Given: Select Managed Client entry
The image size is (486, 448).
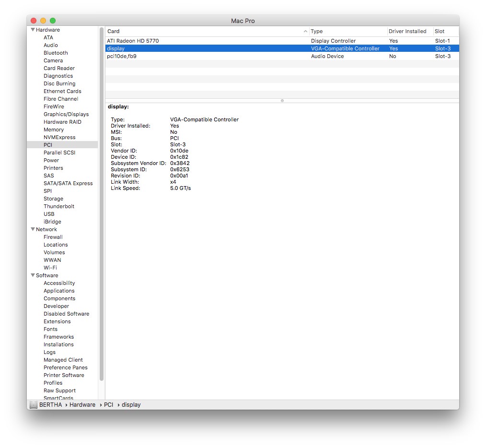Looking at the screenshot, I should tap(63, 360).
